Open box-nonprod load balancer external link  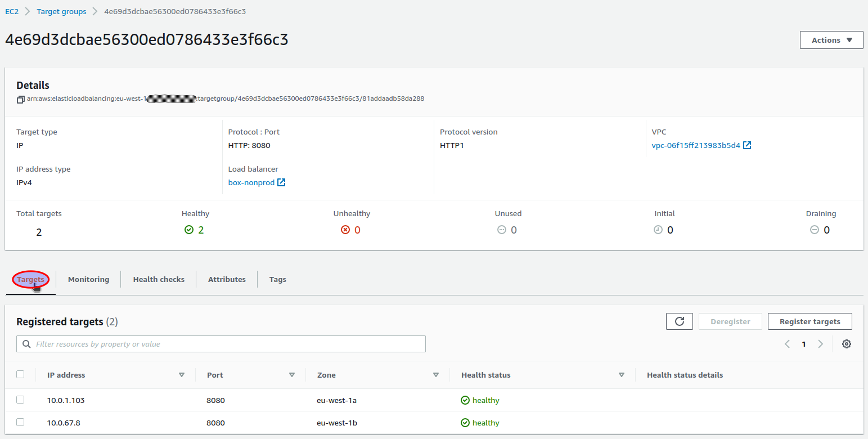(281, 182)
